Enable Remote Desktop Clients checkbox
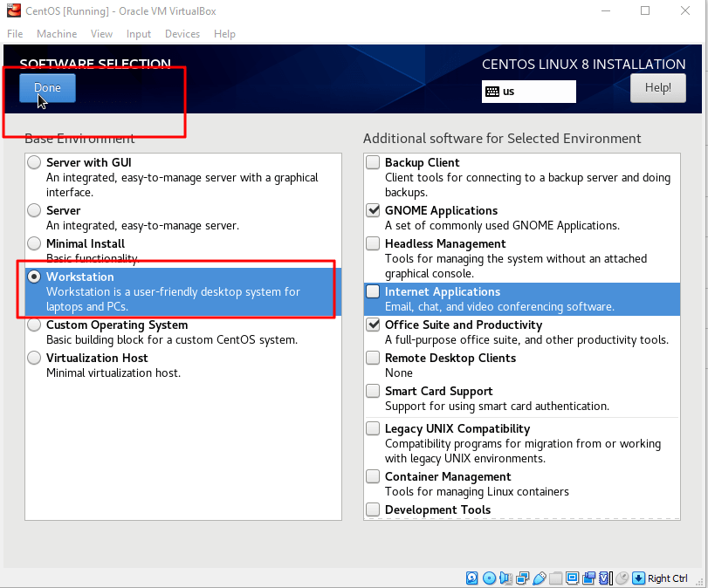The width and height of the screenshot is (708, 588). click(x=373, y=358)
